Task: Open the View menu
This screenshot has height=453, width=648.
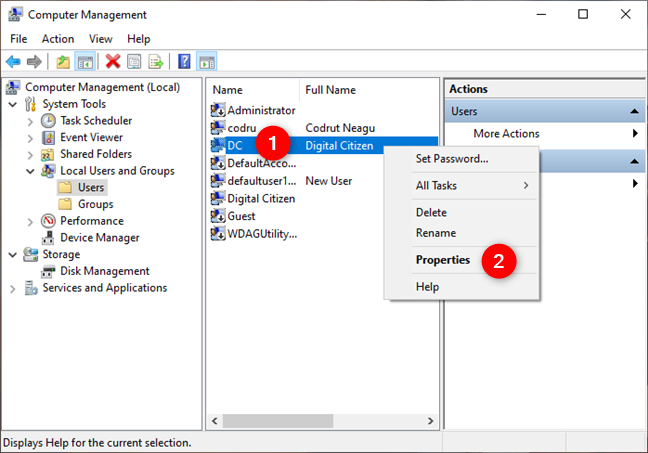Action: [100, 39]
